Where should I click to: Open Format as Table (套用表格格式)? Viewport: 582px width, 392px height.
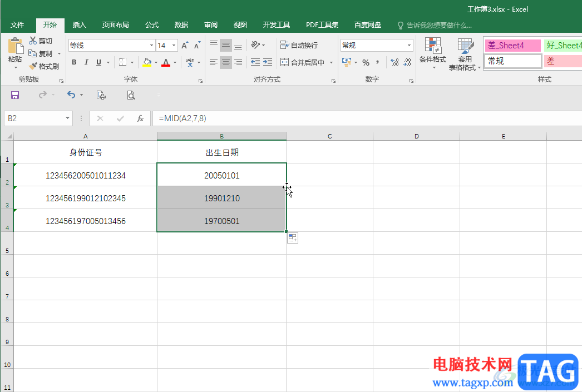pos(465,54)
